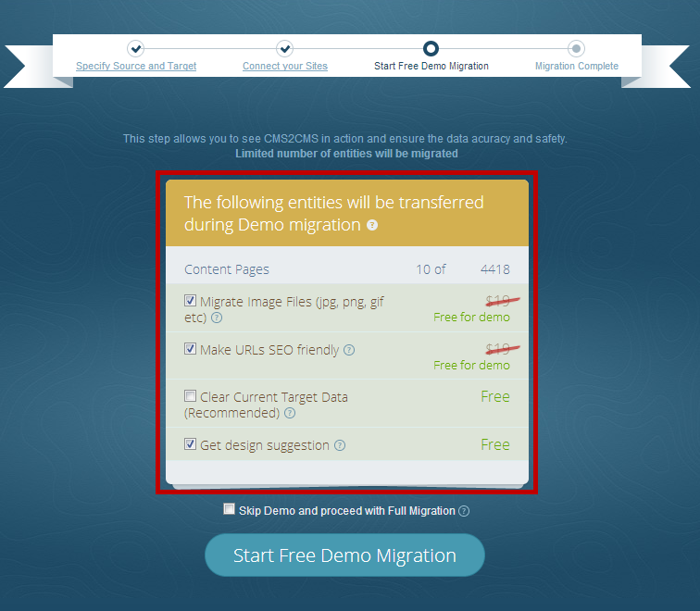Click current step circle above Start Free Demo Migration
Viewport: 700px width, 611px height.
(431, 48)
